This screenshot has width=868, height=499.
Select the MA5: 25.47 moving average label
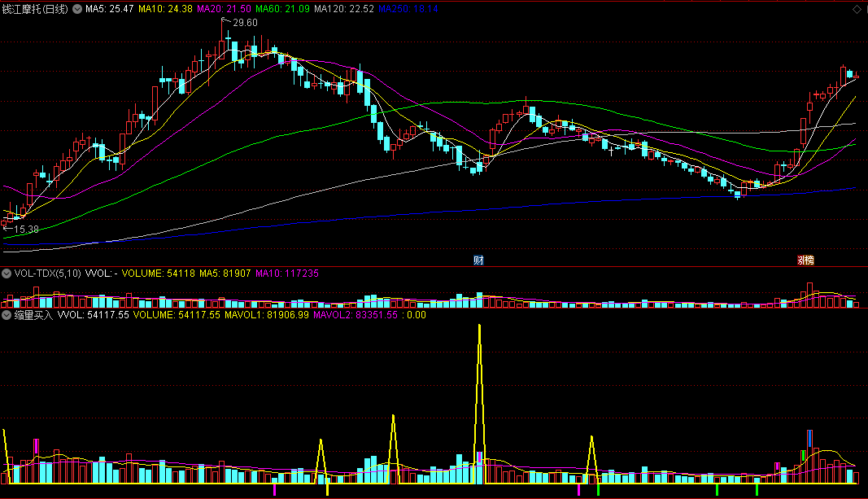(110, 9)
